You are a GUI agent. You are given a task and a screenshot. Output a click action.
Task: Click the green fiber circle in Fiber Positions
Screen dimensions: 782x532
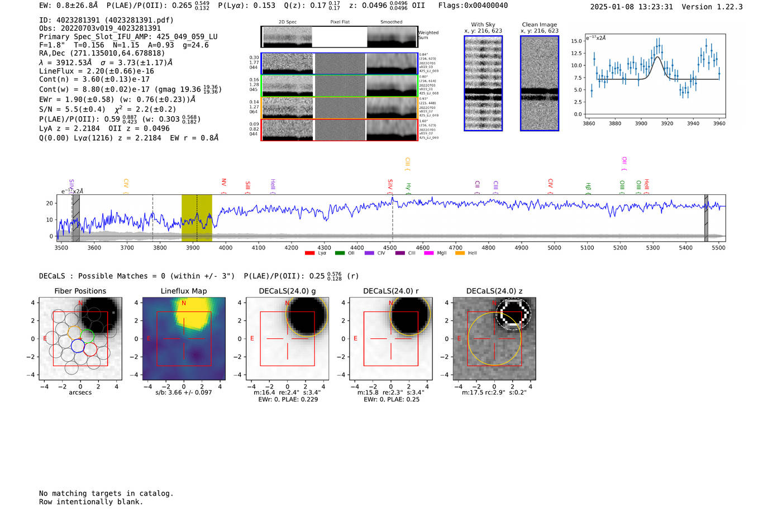tap(87, 337)
